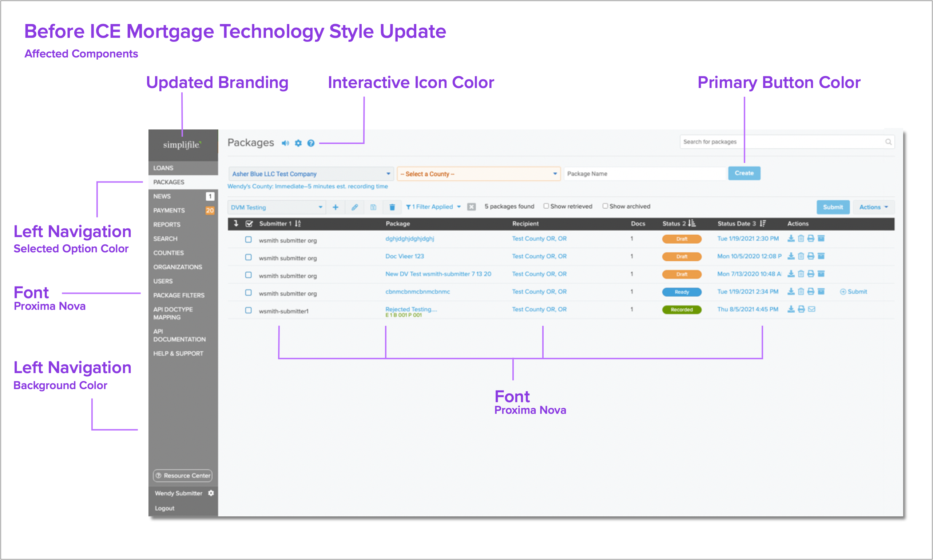Open News in left navigation
The image size is (933, 560).
pos(183,196)
